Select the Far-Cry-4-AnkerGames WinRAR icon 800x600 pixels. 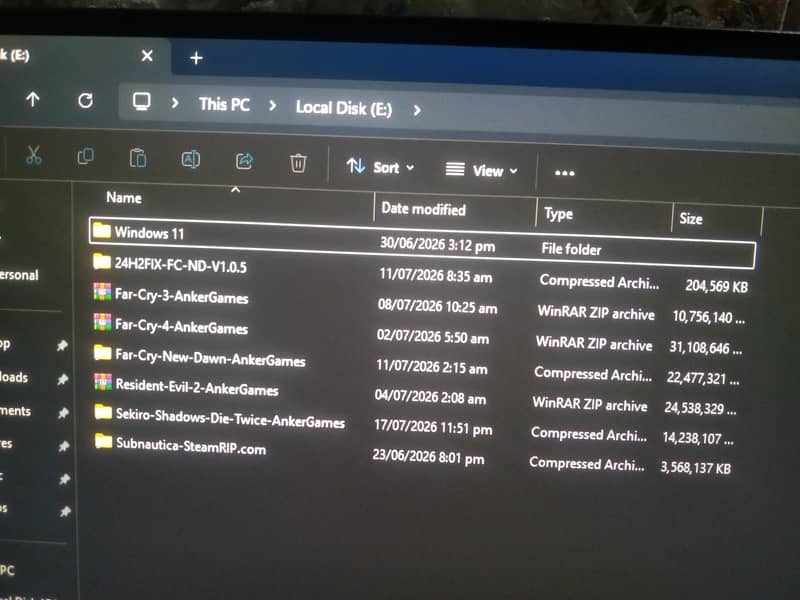click(x=102, y=321)
